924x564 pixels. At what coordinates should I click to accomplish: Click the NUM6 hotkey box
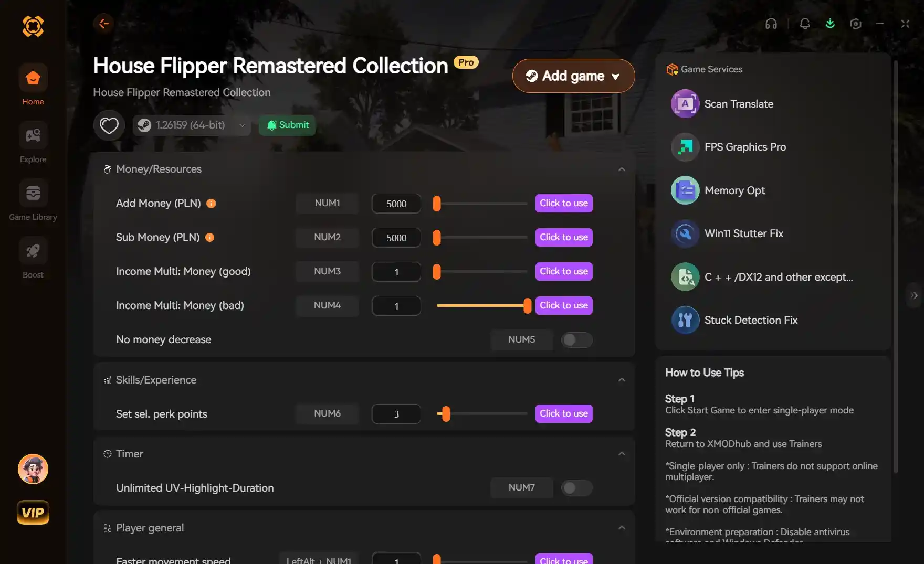click(327, 413)
